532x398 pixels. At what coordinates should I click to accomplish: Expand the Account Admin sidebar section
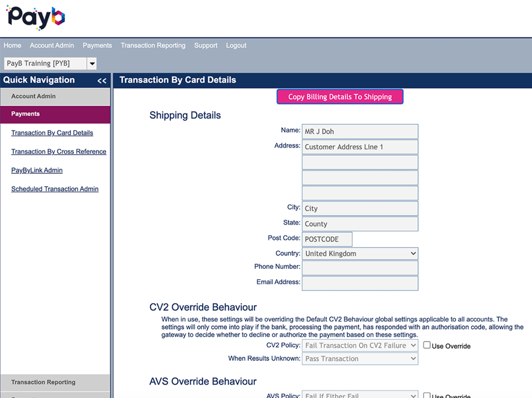(55, 97)
